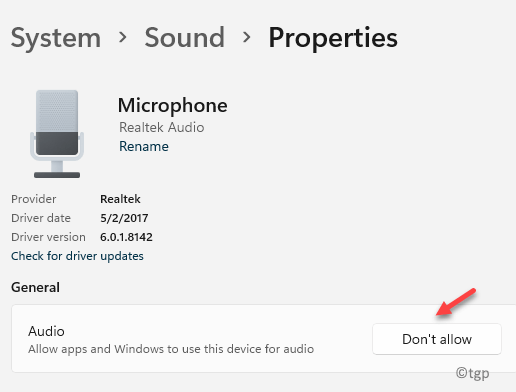Rename the Microphone device
Screen dimensions: 516x392
pos(144,146)
